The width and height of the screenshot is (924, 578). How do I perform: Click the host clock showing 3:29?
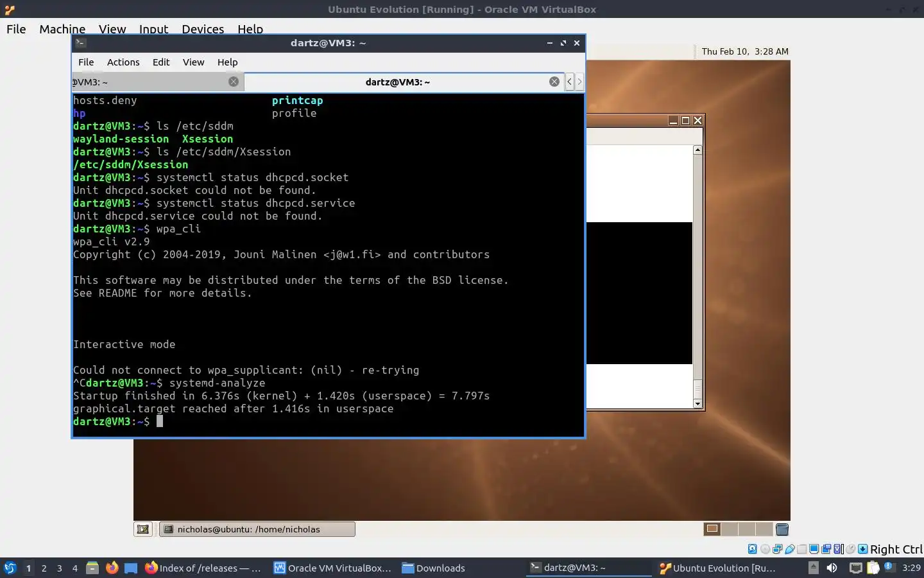click(911, 568)
